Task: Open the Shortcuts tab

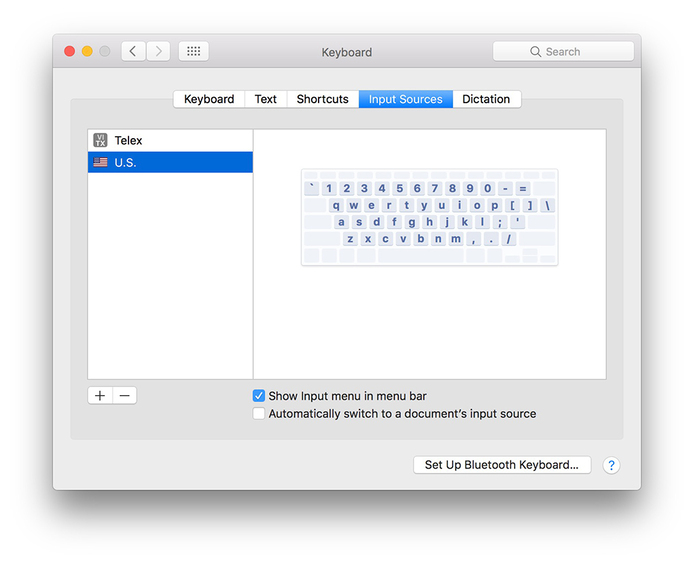Action: pos(322,99)
